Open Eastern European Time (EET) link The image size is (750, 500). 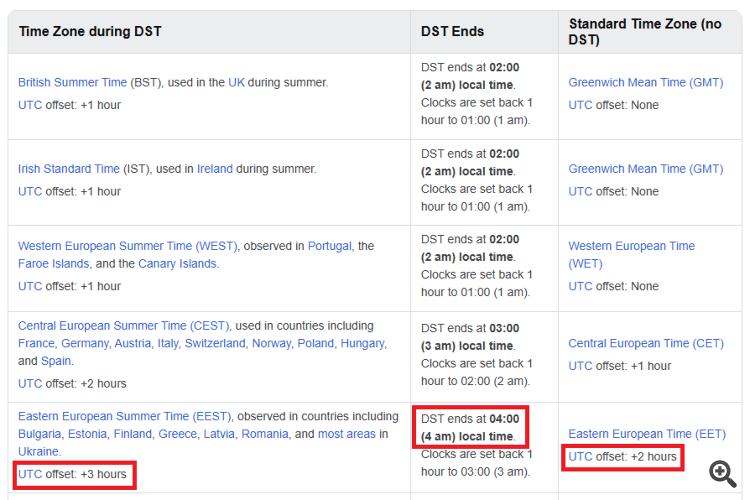click(647, 434)
